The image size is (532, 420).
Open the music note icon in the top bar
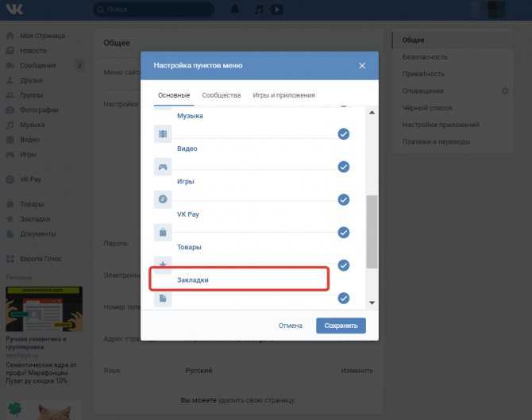tap(259, 10)
